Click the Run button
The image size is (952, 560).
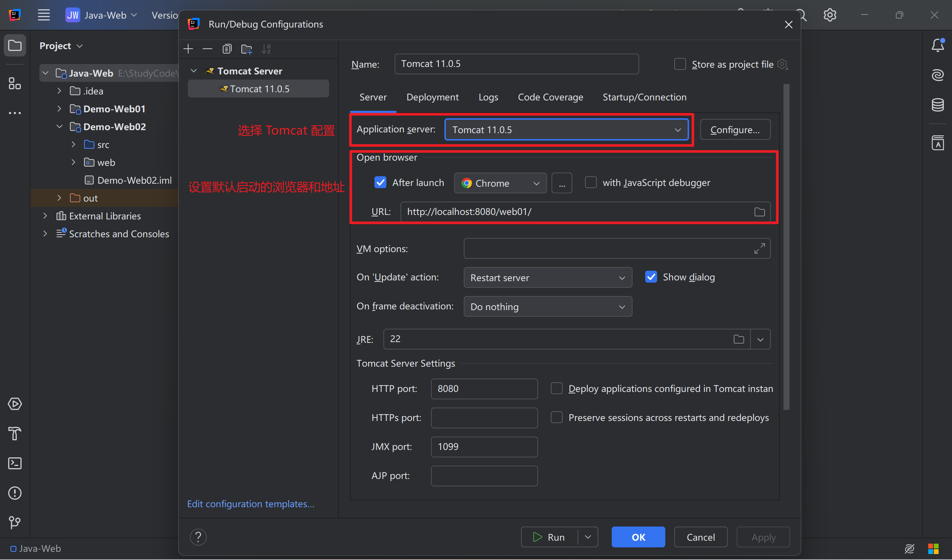549,537
